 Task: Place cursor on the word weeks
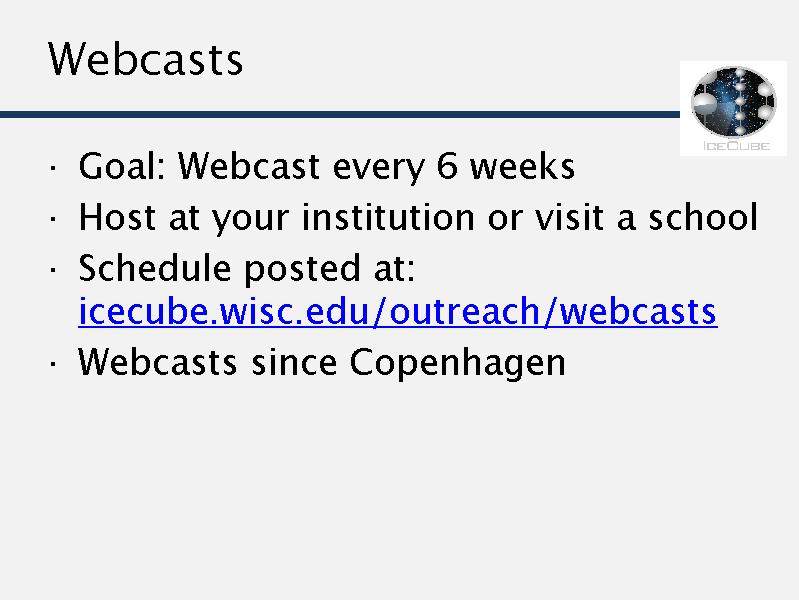[x=522, y=166]
